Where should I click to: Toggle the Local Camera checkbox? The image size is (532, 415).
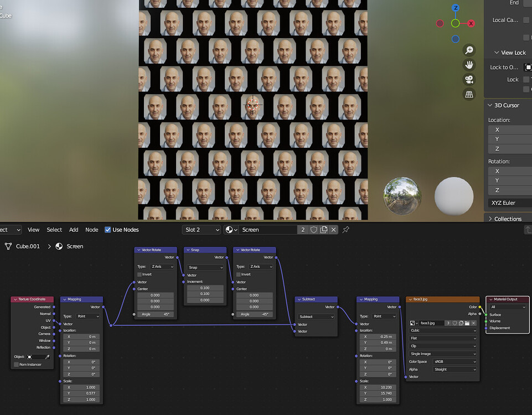click(526, 20)
